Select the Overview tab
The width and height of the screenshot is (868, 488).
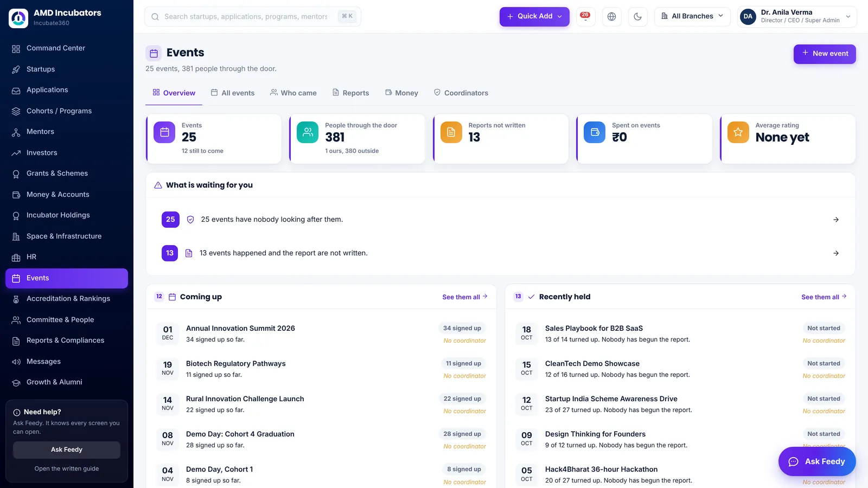[174, 93]
